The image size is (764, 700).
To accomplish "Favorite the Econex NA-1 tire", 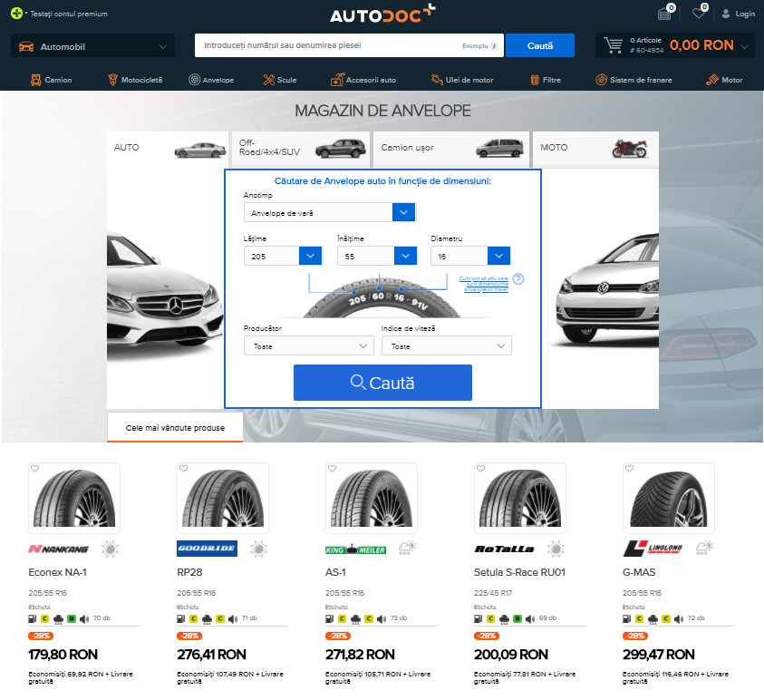I will [x=34, y=469].
